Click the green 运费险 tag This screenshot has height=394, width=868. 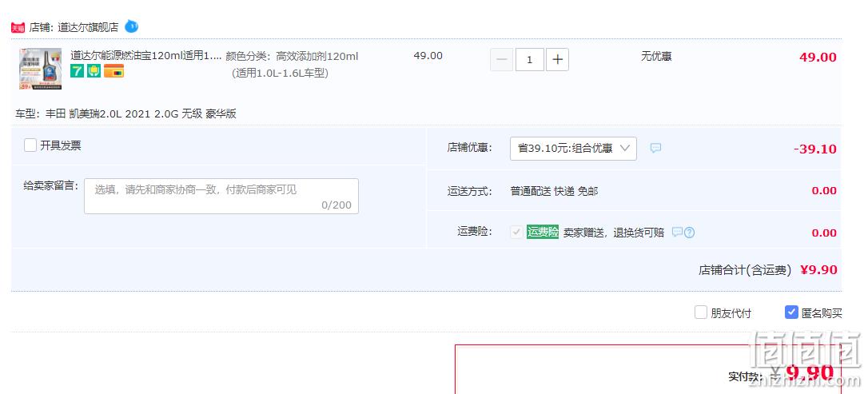[543, 232]
